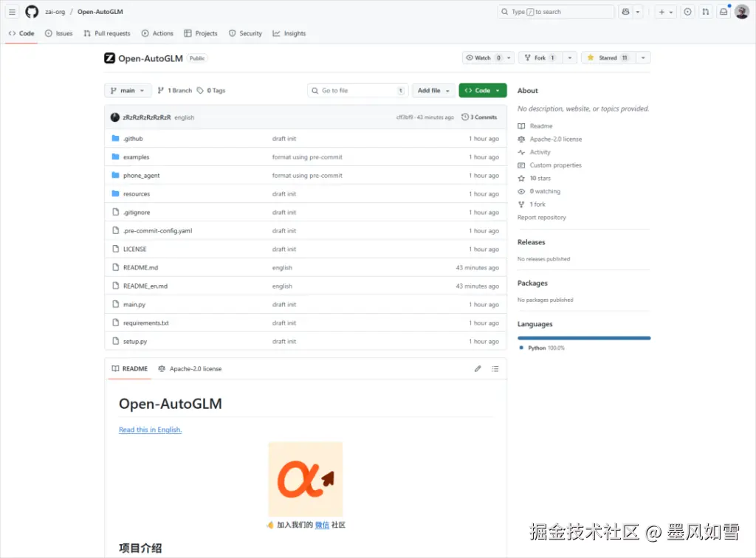Screen dimensions: 756x558
Task: View the 0 Tags link
Action: (x=212, y=91)
